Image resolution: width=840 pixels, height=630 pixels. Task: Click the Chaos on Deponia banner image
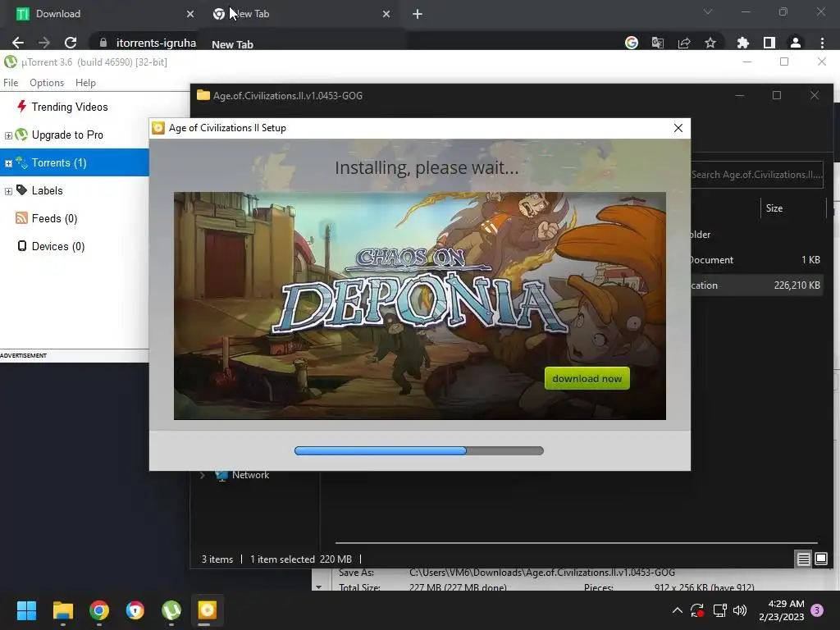click(419, 305)
